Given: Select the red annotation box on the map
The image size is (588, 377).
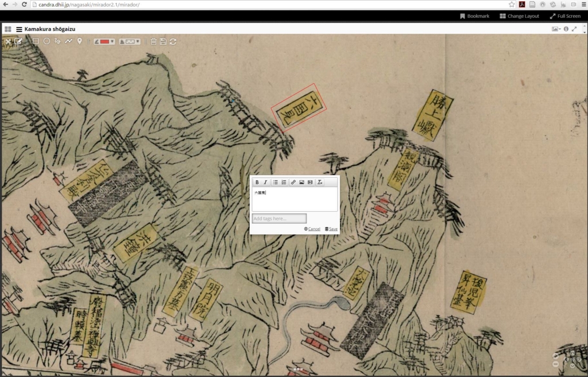Looking at the screenshot, I should tap(299, 107).
